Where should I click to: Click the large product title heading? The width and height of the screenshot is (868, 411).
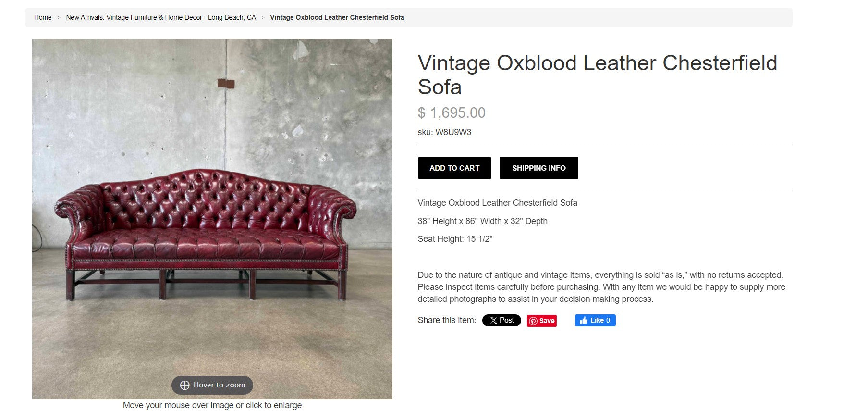pos(597,75)
